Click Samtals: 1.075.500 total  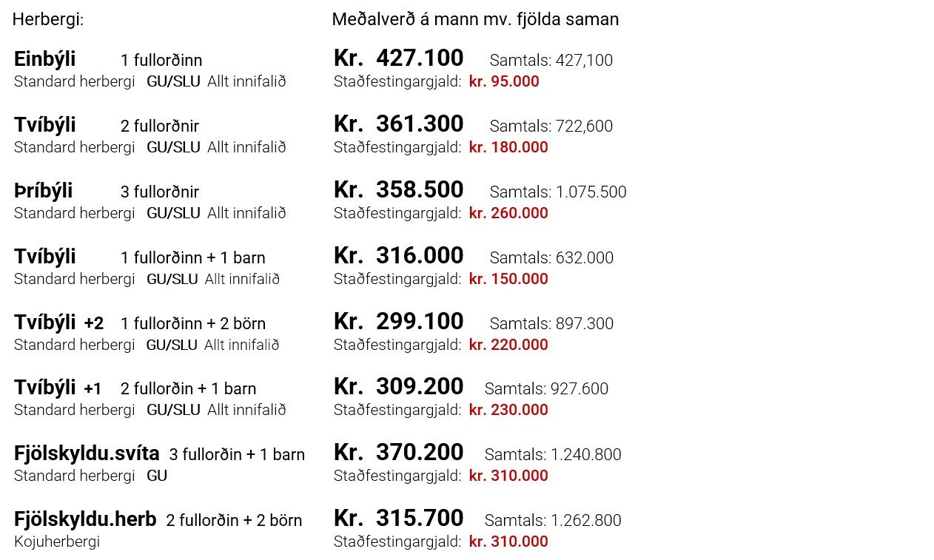pyautogui.click(x=558, y=192)
